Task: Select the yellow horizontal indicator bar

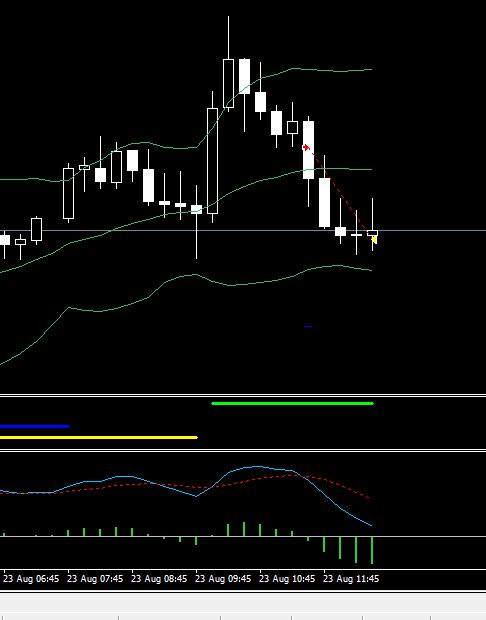Action: (x=99, y=437)
